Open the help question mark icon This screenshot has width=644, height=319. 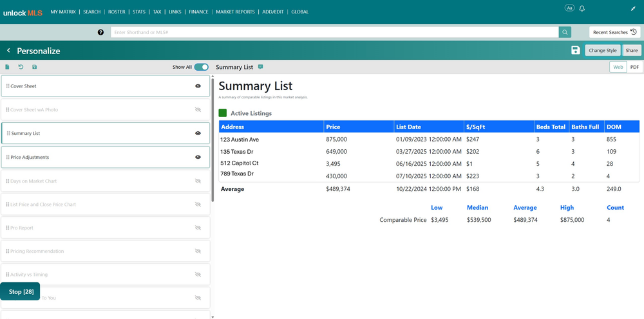pyautogui.click(x=100, y=32)
